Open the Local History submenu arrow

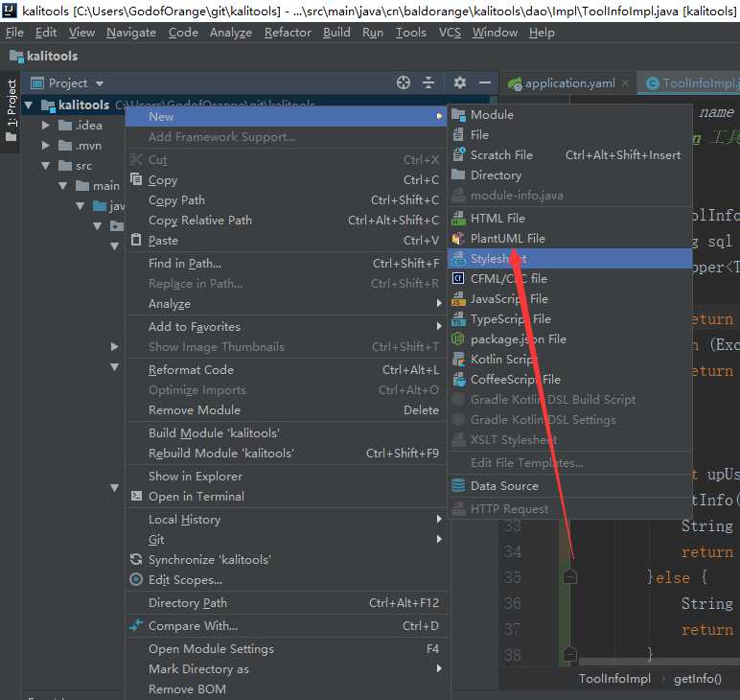tap(439, 519)
